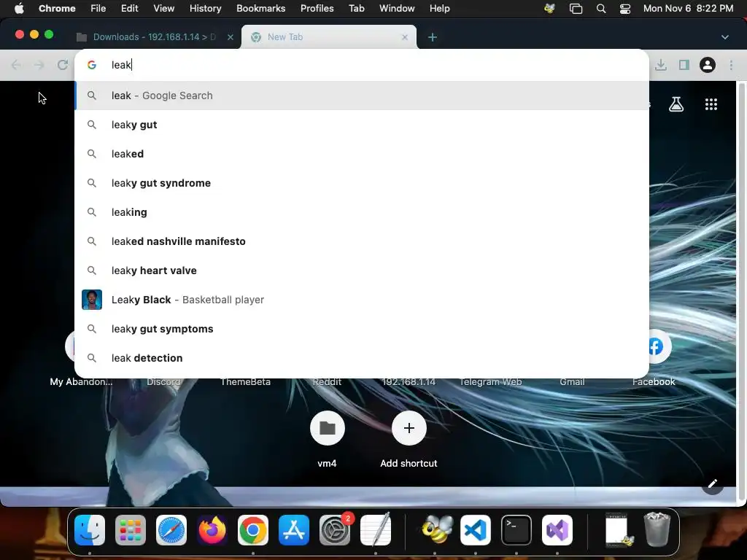
Task: Launch Finder from the dock
Action: click(90, 530)
